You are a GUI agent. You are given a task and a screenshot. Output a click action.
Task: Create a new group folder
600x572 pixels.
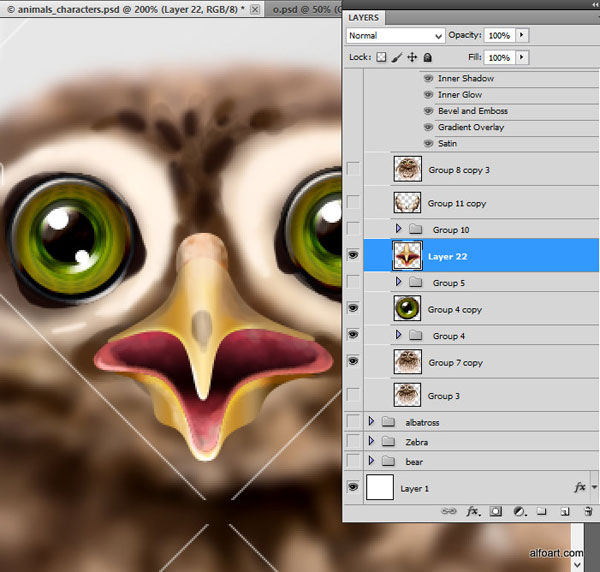click(x=541, y=511)
